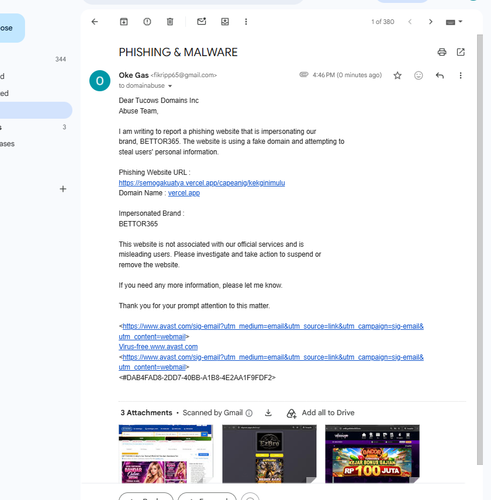Go to the older email arrow
The image size is (491, 500).
pyautogui.click(x=431, y=22)
